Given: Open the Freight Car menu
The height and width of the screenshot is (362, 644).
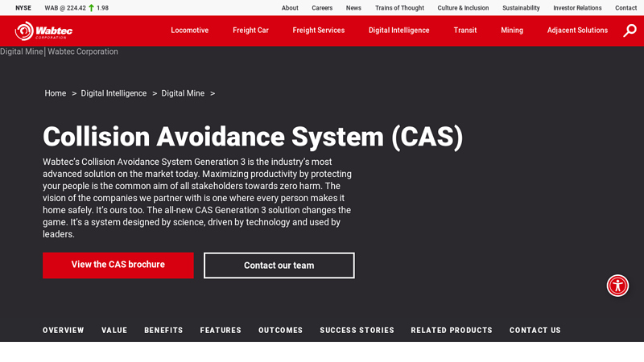Looking at the screenshot, I should pyautogui.click(x=250, y=31).
